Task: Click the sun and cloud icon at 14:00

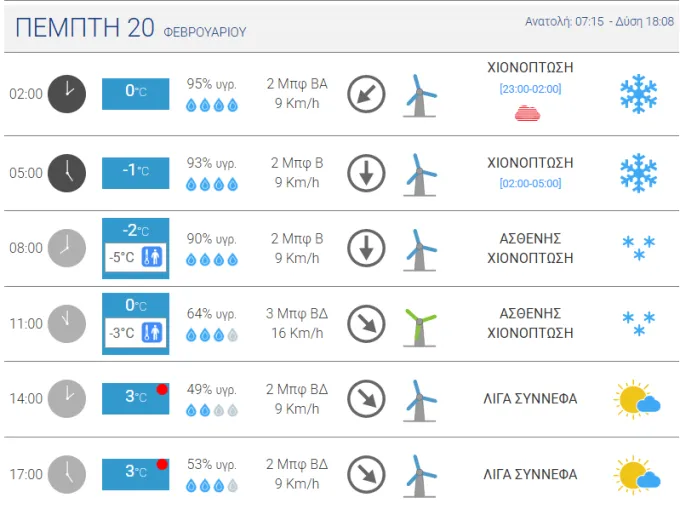Action: 637,399
